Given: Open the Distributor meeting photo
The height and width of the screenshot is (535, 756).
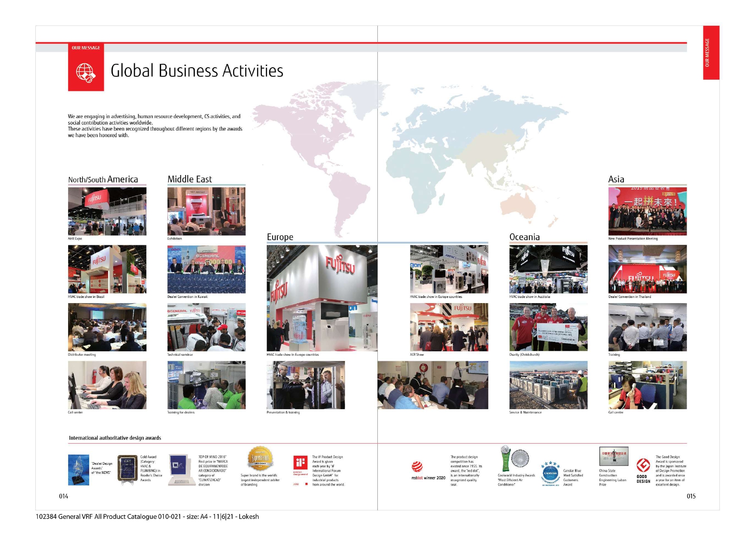Looking at the screenshot, I should [107, 327].
